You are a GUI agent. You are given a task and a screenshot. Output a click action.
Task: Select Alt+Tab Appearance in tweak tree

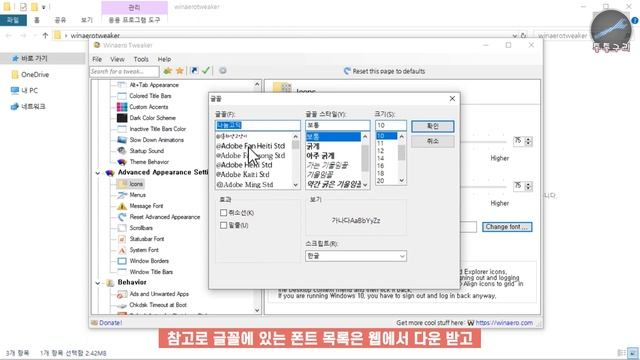point(154,85)
